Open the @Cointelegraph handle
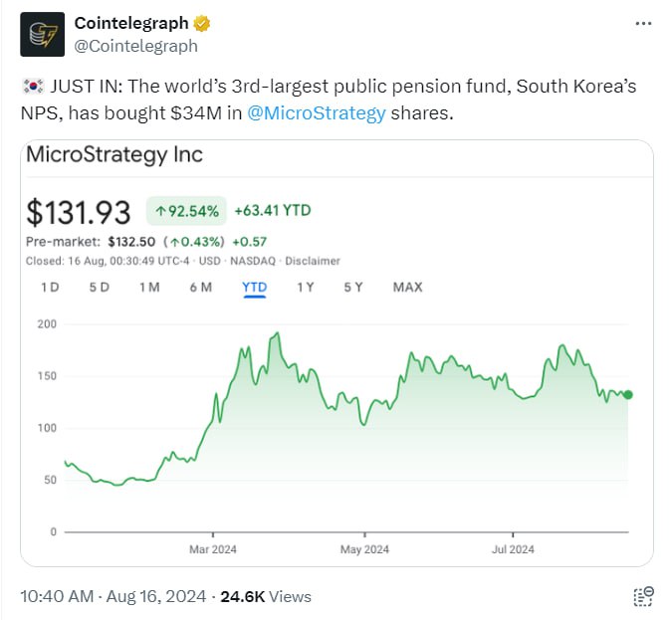This screenshot has width=672, height=620. tap(135, 46)
